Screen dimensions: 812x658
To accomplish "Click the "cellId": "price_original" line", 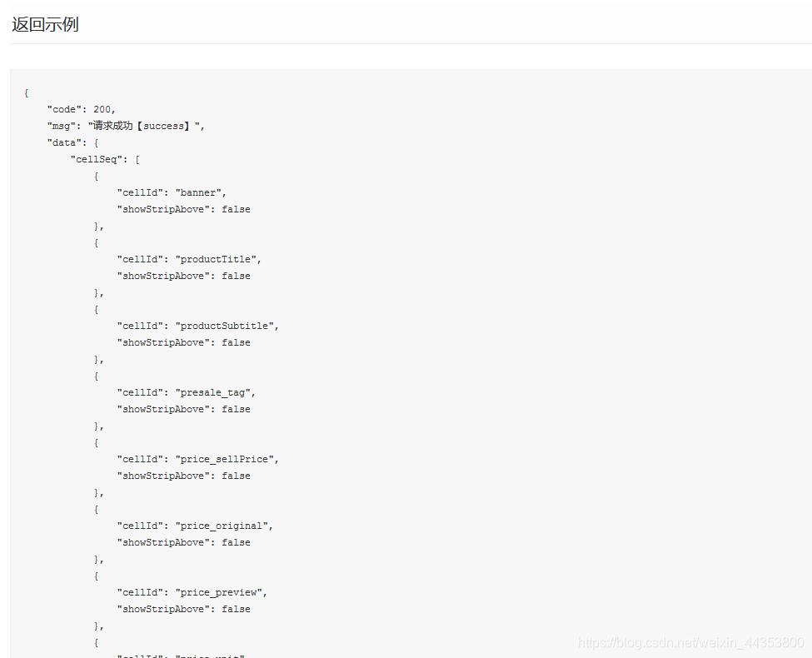I will coord(195,526).
